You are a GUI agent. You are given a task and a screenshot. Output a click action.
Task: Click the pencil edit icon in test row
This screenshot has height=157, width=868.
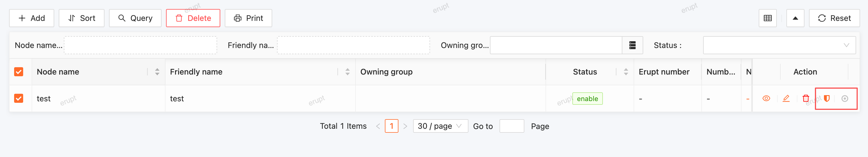[x=786, y=98]
